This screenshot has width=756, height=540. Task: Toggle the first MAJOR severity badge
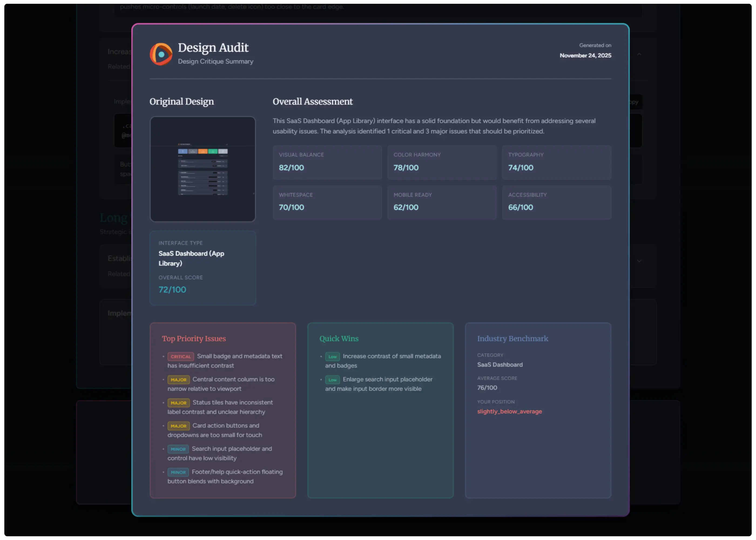coord(178,379)
